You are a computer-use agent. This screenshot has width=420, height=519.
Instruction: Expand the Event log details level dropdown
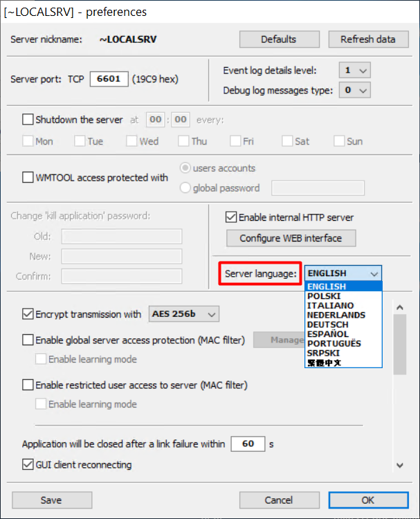pyautogui.click(x=355, y=71)
